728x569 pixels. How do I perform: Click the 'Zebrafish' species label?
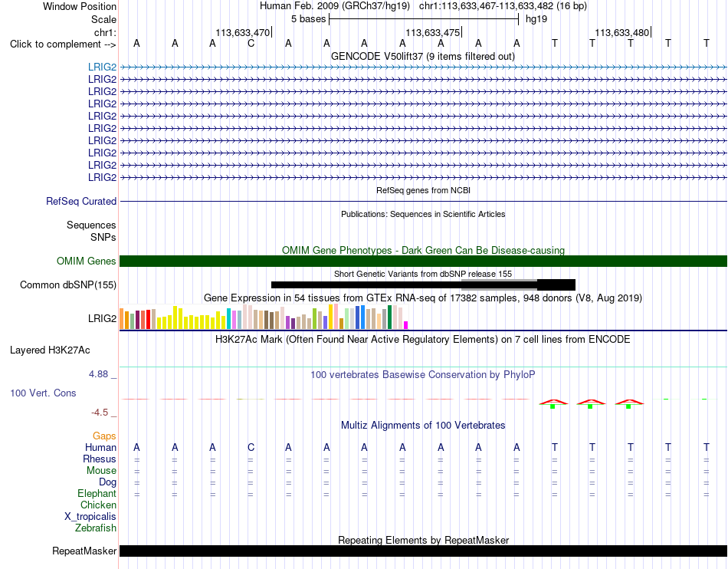(x=96, y=528)
